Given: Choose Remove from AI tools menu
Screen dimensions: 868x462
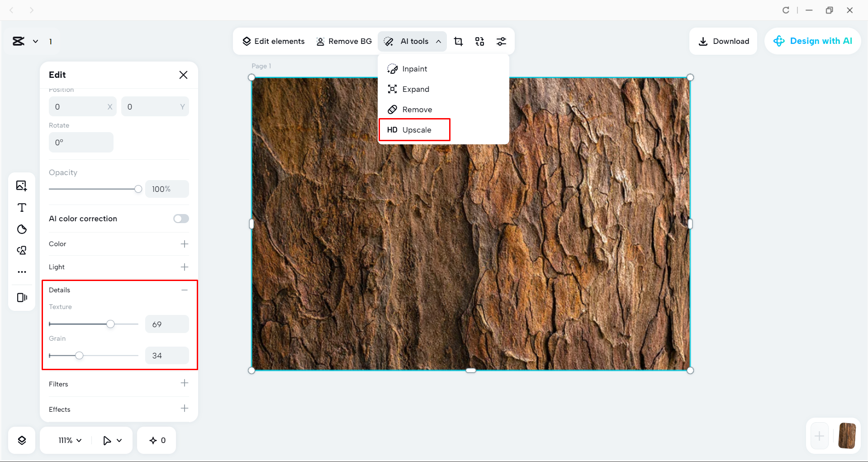Looking at the screenshot, I should (443, 110).
